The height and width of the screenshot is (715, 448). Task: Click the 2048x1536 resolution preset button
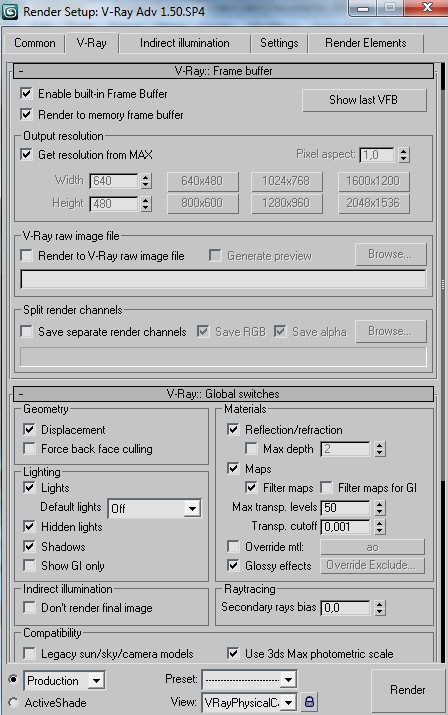(x=373, y=203)
